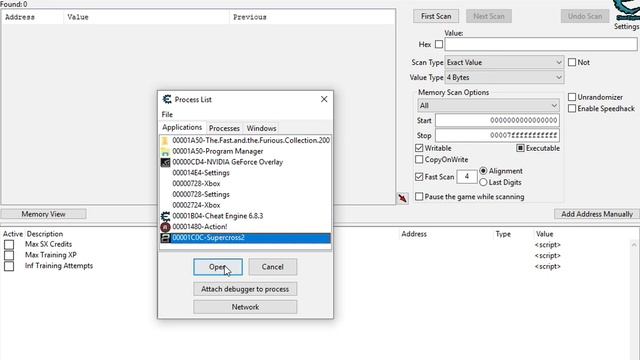Select the NVIDIA GeForce Overlay process icon

[165, 162]
